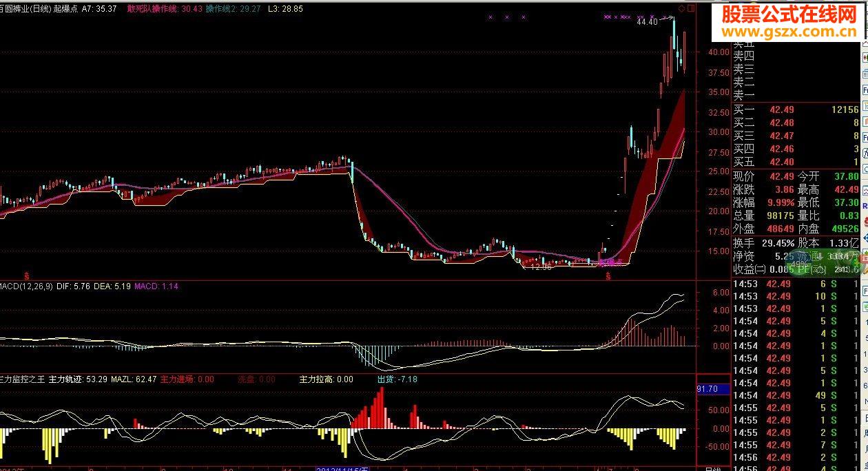Image resolution: width=868 pixels, height=471 pixels.
Task: Click the MACD(12,26,9) indicator label
Action: [x=26, y=286]
